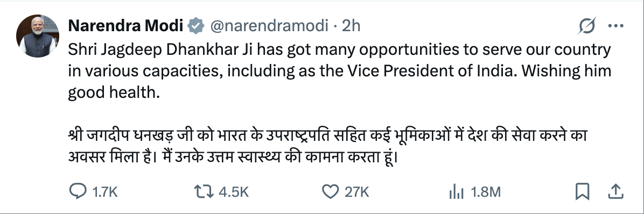
Task: Open Narendra Modi's profile picture
Action: [x=37, y=36]
